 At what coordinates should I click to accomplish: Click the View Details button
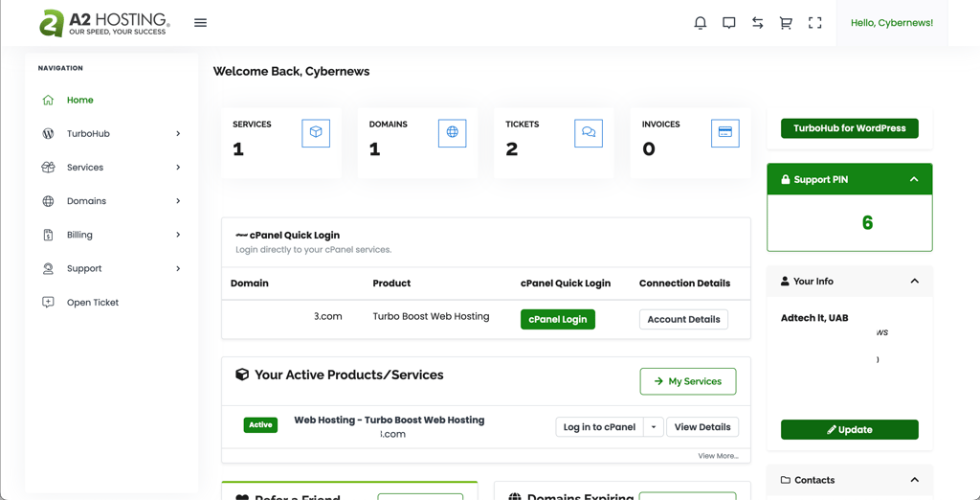click(x=702, y=427)
